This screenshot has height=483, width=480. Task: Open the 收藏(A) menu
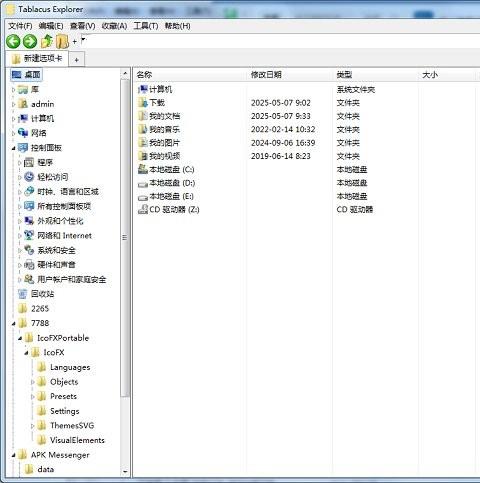tap(114, 26)
